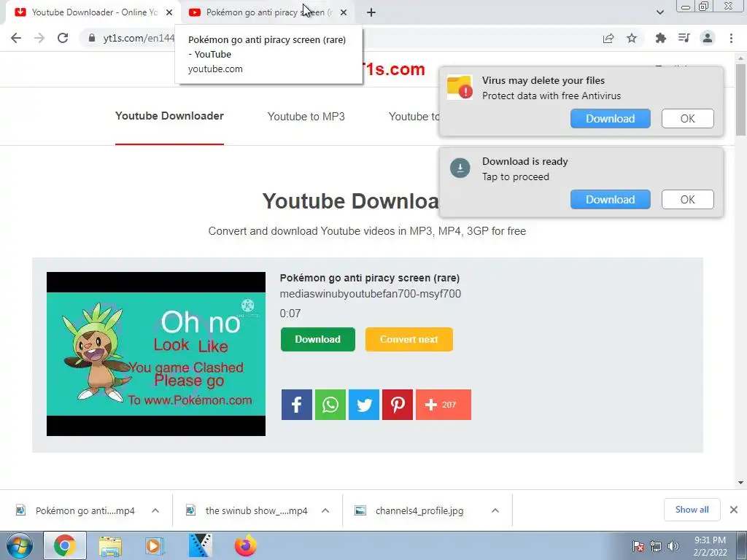The width and height of the screenshot is (747, 560).
Task: Switch to the Pokémon go anti piracy YouTube tab
Action: (x=268, y=12)
